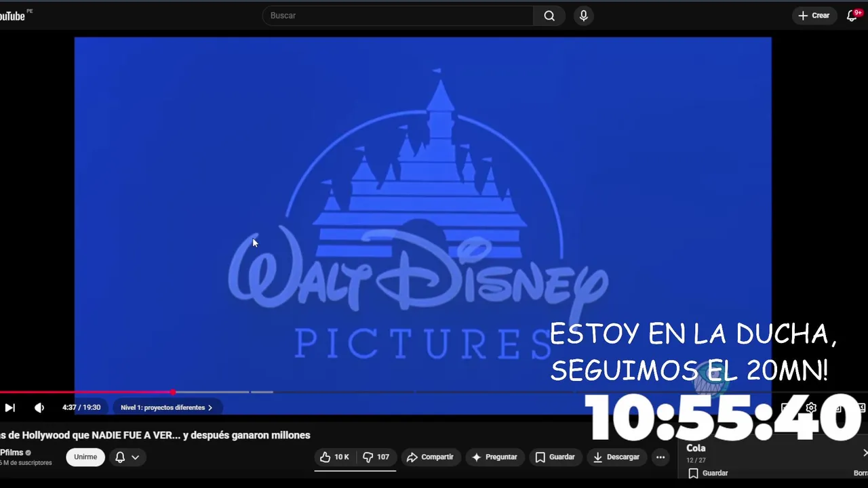Viewport: 868px width, 488px height.
Task: Click the search magnifier button
Action: coord(549,16)
